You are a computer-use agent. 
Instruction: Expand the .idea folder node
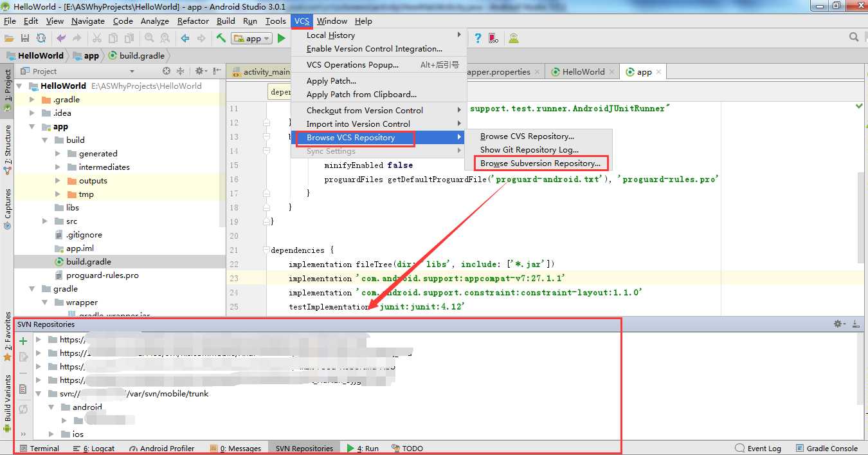click(x=32, y=113)
